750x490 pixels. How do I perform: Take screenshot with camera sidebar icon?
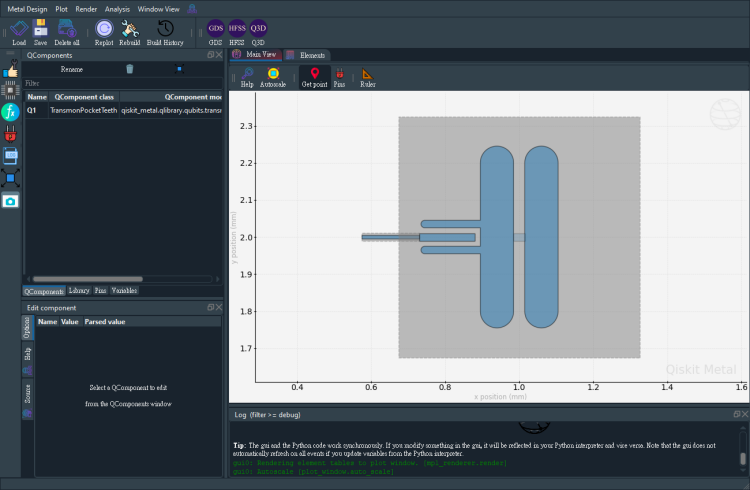10,201
